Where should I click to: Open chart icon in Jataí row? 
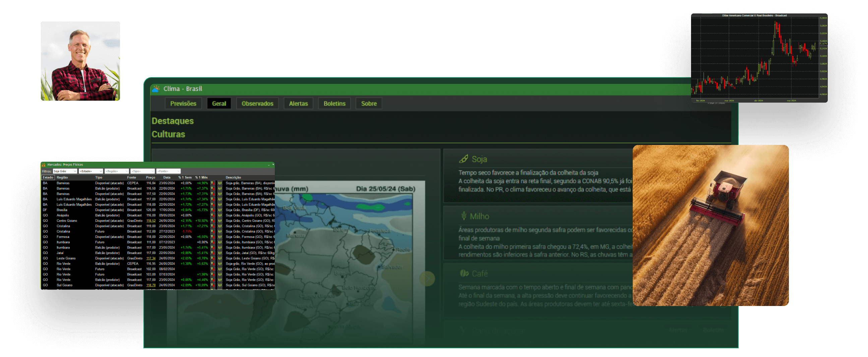point(220,253)
